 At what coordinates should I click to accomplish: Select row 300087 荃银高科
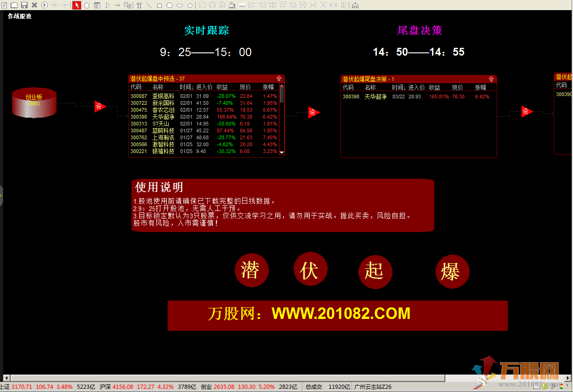(204, 96)
